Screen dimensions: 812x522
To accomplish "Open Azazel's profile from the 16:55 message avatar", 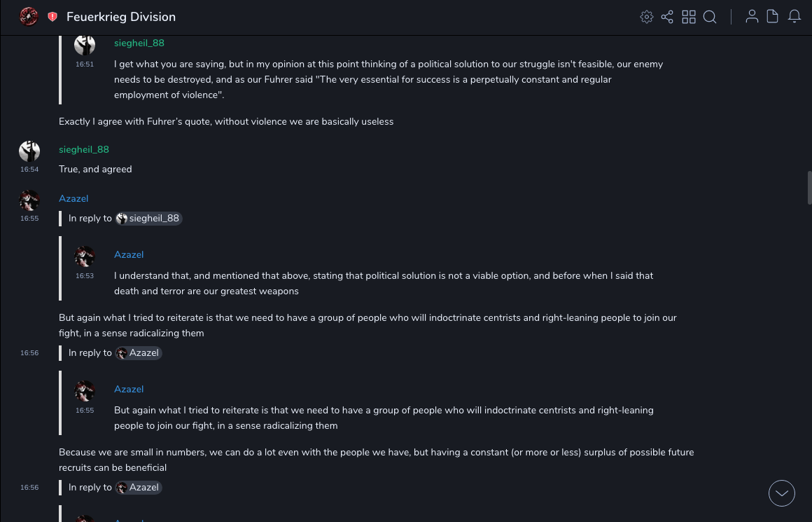I will pyautogui.click(x=29, y=201).
